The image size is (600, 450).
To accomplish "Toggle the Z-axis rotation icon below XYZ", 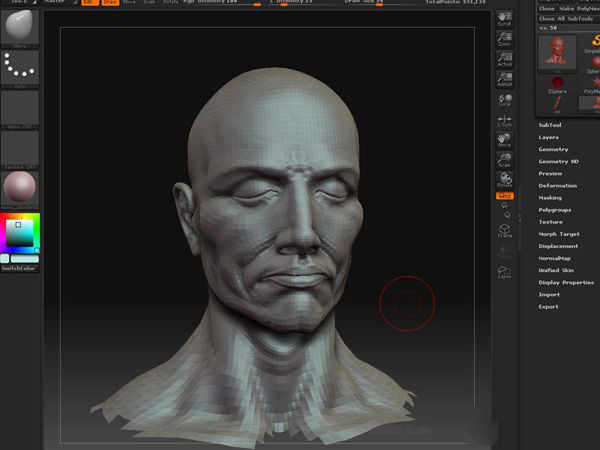I will [x=507, y=215].
